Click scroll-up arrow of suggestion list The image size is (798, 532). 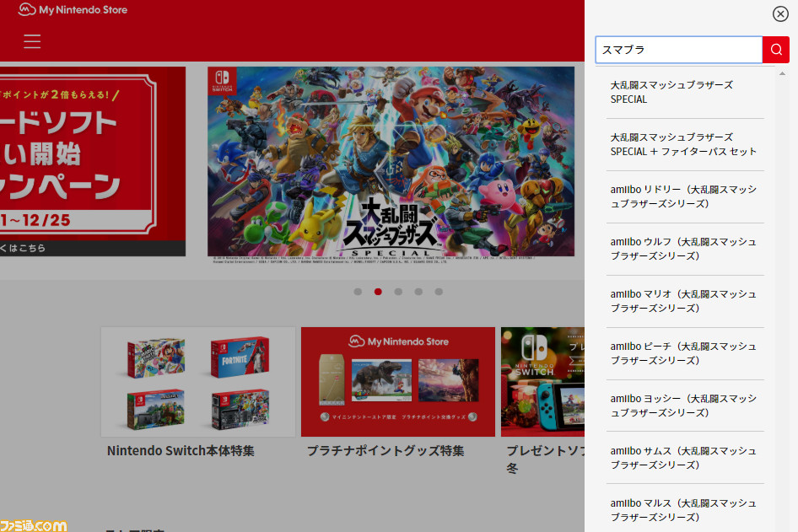click(x=782, y=73)
